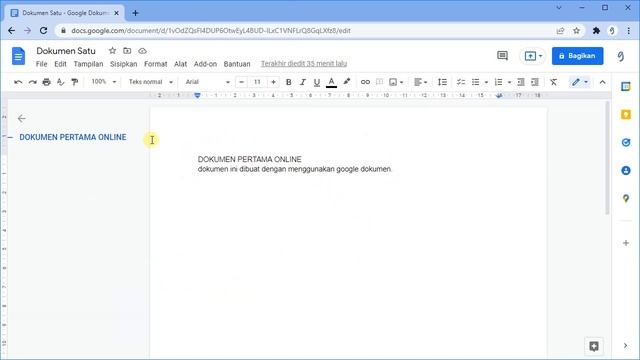This screenshot has height=360, width=640.
Task: Open the Terakhir diedit version history link
Action: (x=304, y=64)
